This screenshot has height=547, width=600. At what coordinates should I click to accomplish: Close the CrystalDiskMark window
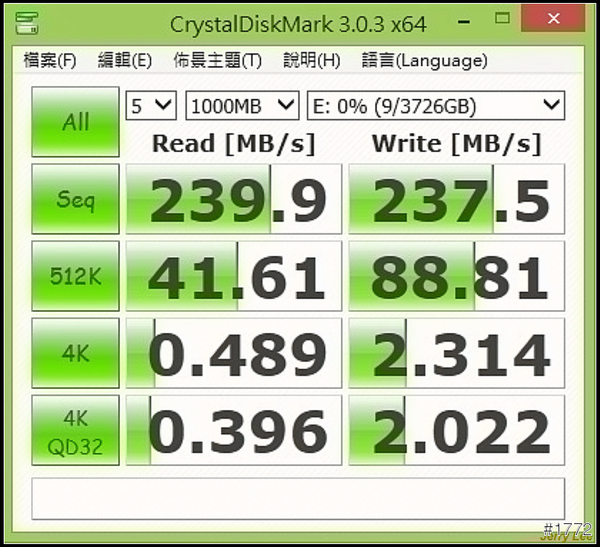553,18
